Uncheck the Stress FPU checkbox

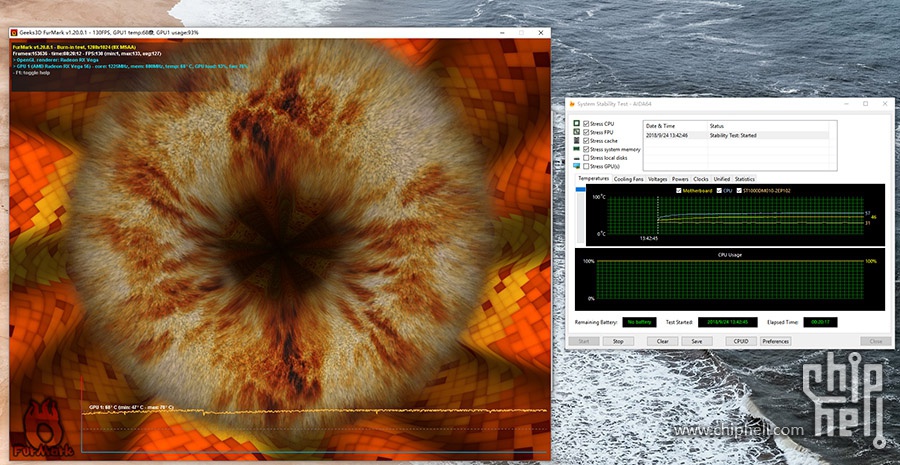[586, 132]
